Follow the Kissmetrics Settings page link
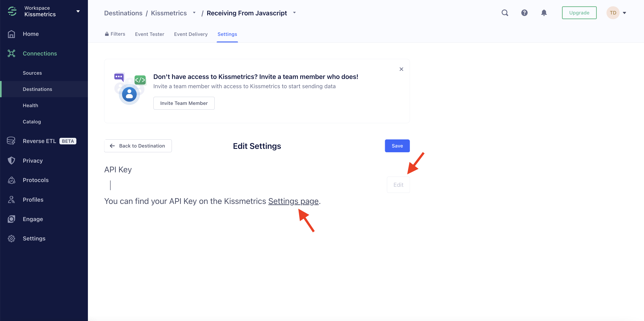This screenshot has height=321, width=644. [293, 201]
